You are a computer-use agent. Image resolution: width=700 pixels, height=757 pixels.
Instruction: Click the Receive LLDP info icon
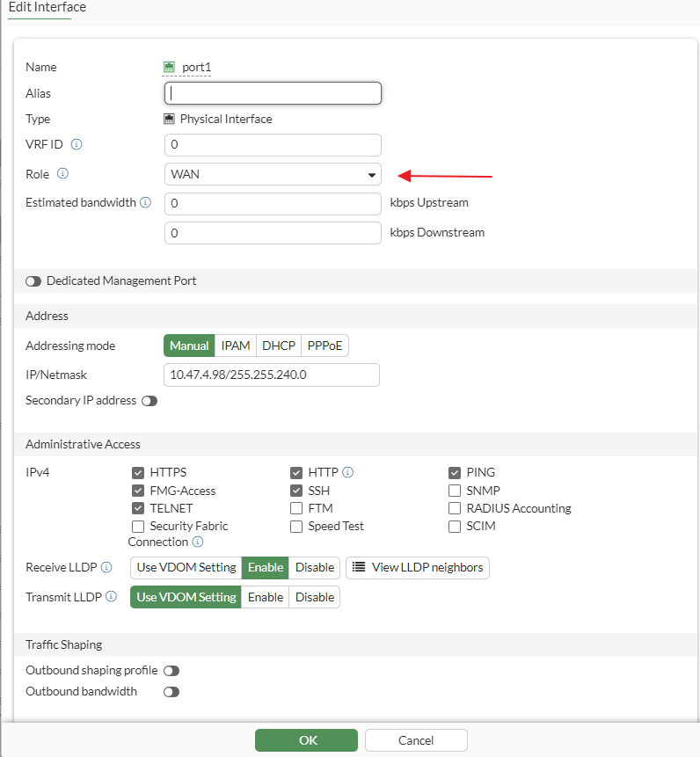[x=106, y=567]
